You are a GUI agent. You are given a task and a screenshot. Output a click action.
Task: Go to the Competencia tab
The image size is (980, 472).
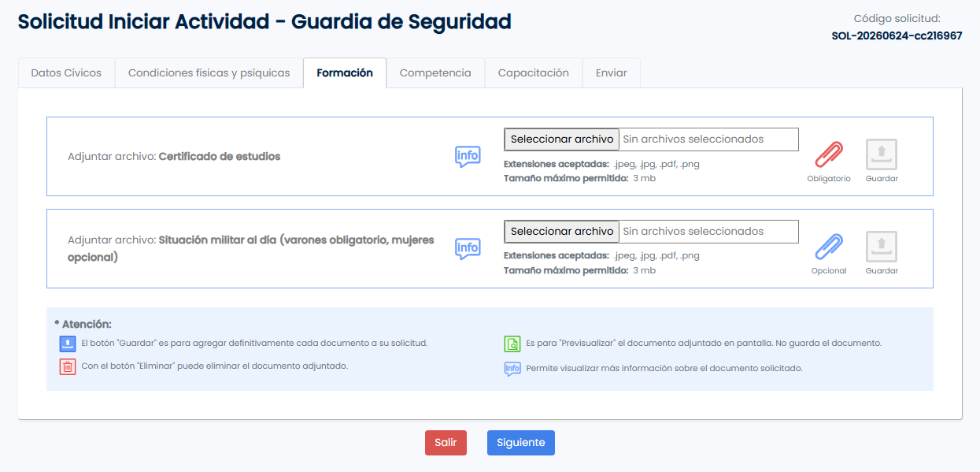tap(435, 72)
